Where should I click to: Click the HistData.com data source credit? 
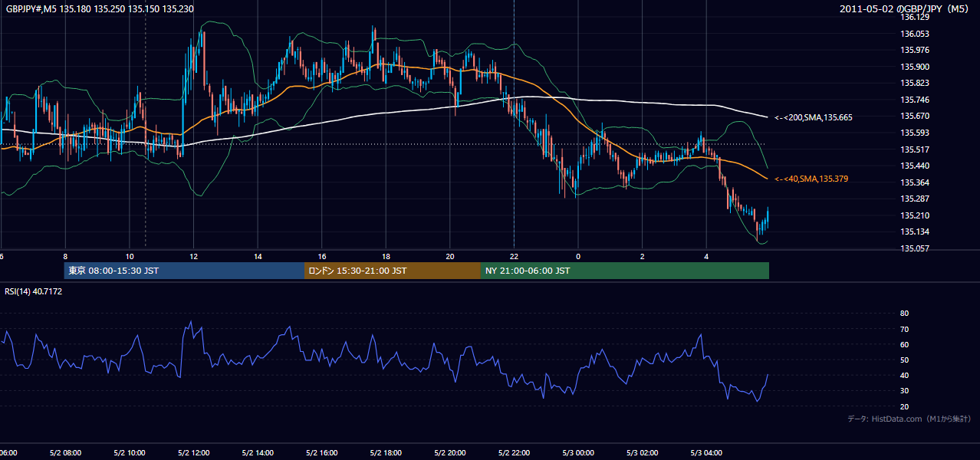click(x=909, y=419)
